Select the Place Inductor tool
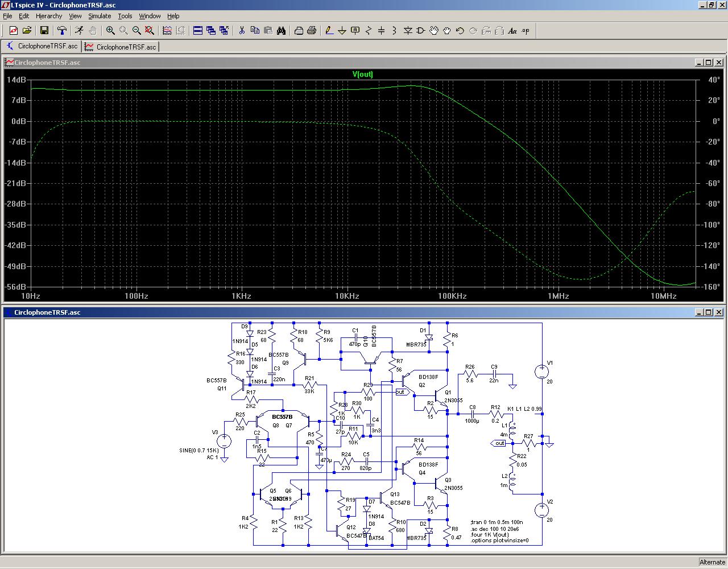Viewport: 728px width, 569px height. [395, 31]
